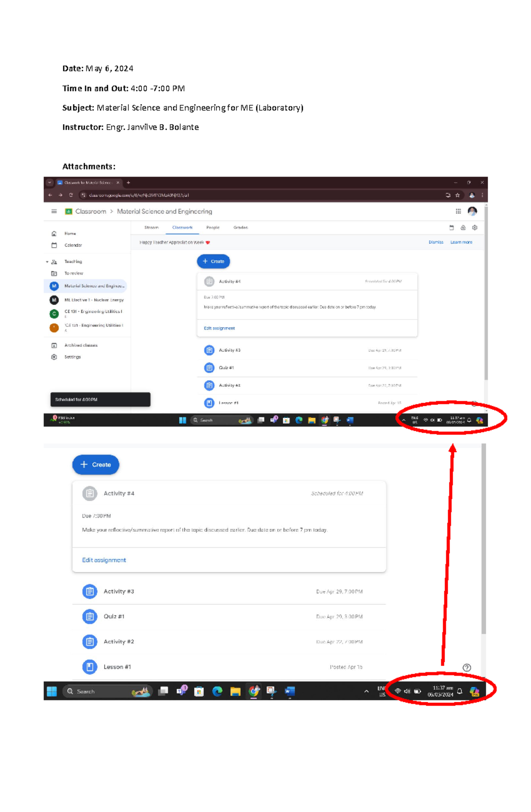Collapse the Teaching section in the sidebar
This screenshot has height=812, width=531.
click(47, 262)
